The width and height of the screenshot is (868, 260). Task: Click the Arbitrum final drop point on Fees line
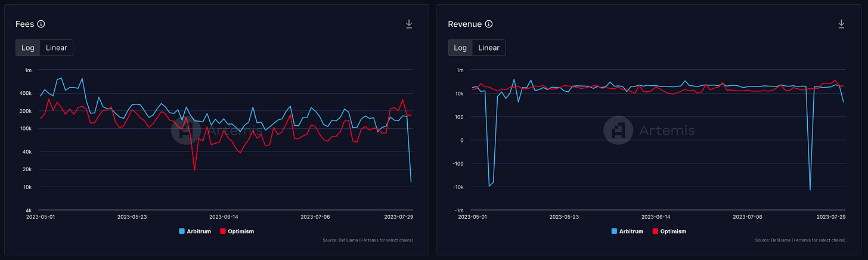click(411, 181)
